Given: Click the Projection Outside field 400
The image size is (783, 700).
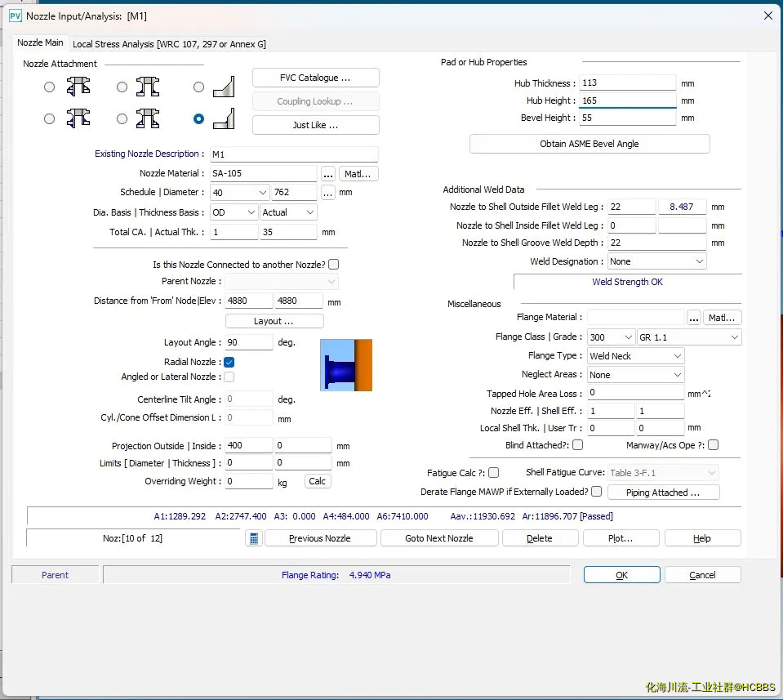Looking at the screenshot, I should (249, 445).
